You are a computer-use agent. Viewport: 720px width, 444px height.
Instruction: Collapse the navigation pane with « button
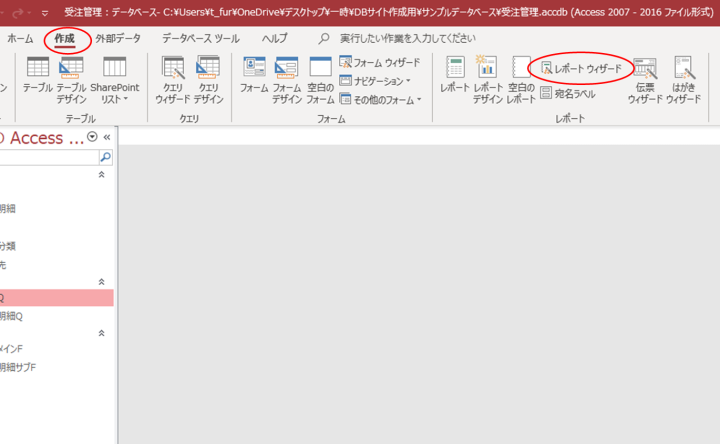pos(107,137)
